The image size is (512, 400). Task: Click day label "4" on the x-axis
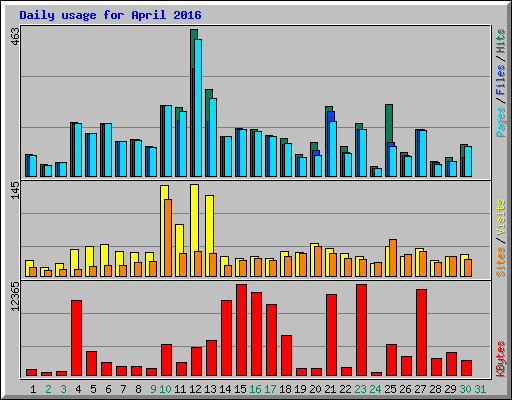(78, 389)
